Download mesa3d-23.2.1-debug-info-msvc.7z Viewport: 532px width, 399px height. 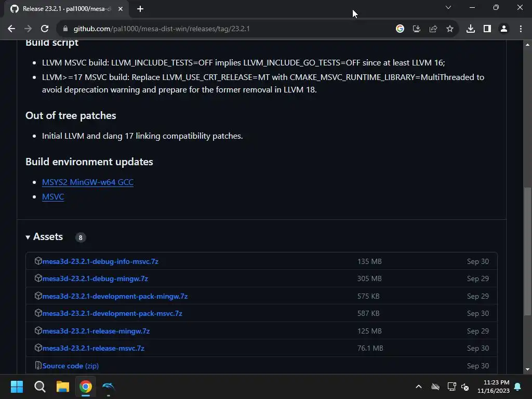click(x=100, y=262)
